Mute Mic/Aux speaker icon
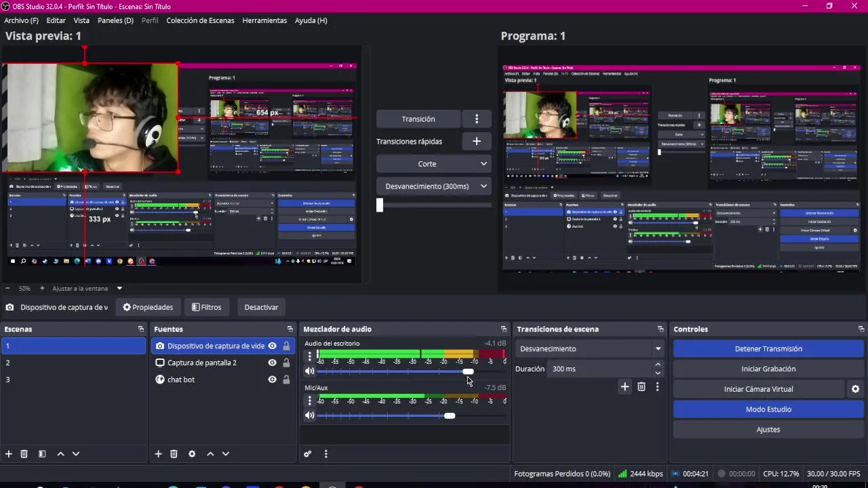The width and height of the screenshot is (868, 488). pos(310,415)
